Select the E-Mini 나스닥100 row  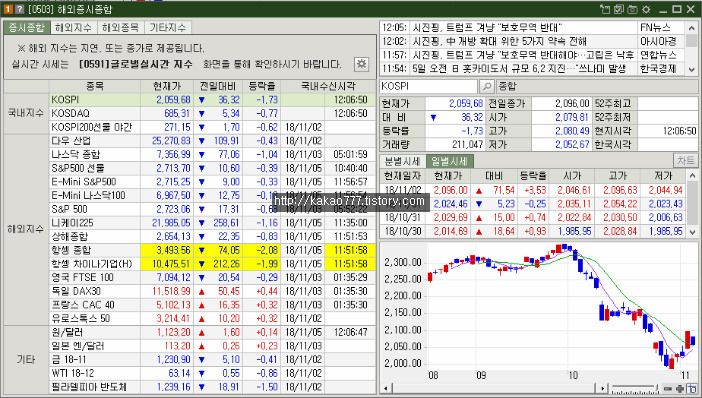point(212,195)
